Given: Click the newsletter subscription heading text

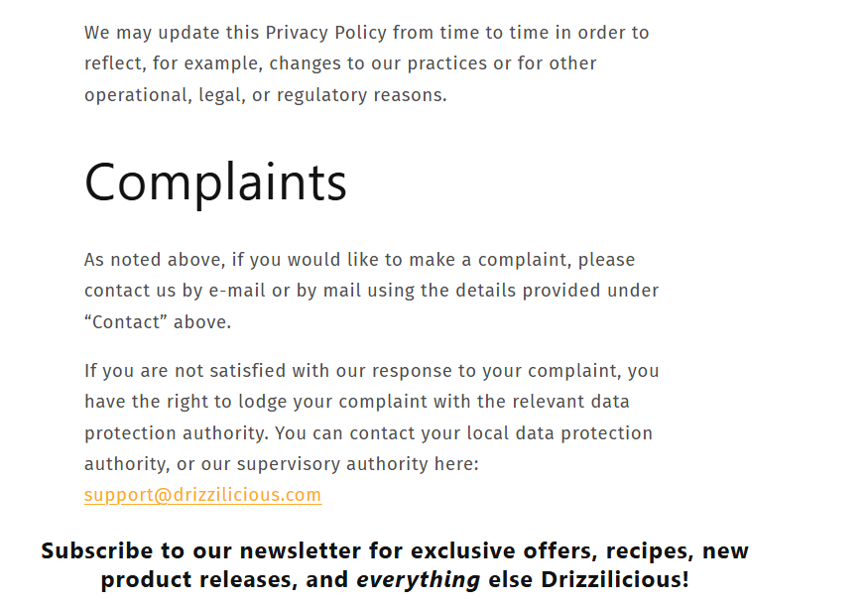Looking at the screenshot, I should [x=395, y=565].
